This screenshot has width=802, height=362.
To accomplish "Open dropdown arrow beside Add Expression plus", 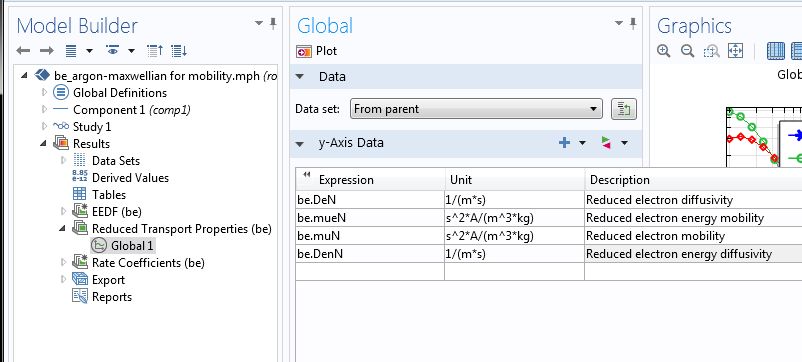I will [582, 143].
